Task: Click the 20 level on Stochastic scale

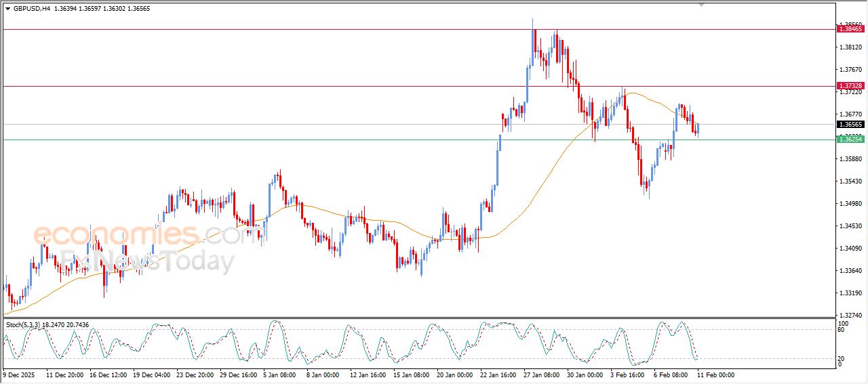Action: 840,358
